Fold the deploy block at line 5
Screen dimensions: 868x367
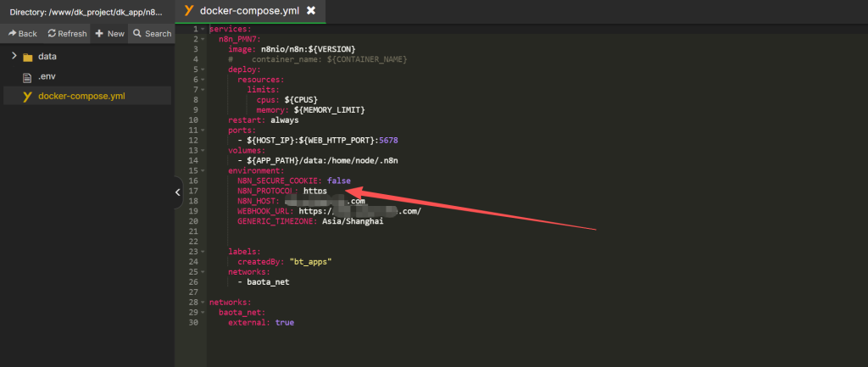(203, 70)
